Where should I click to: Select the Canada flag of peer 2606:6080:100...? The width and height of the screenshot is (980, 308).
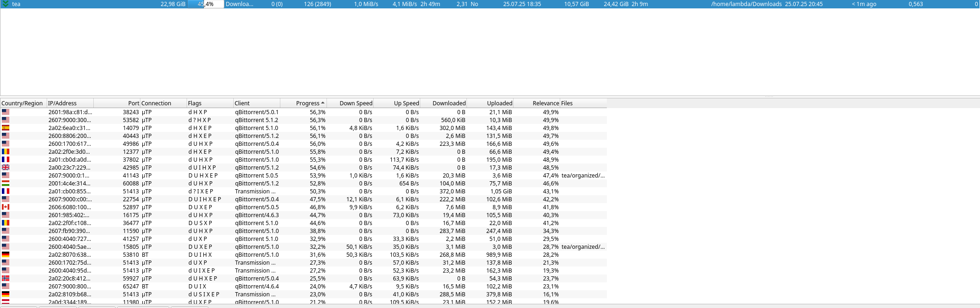coord(6,207)
